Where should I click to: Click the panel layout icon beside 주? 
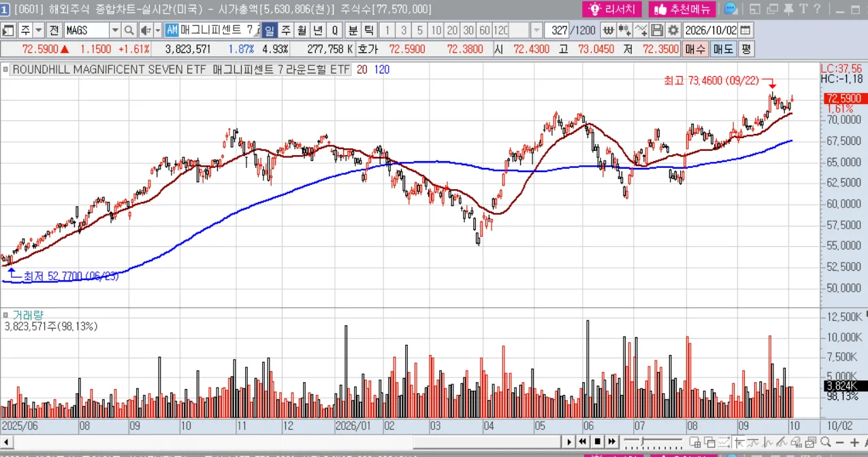click(x=9, y=31)
